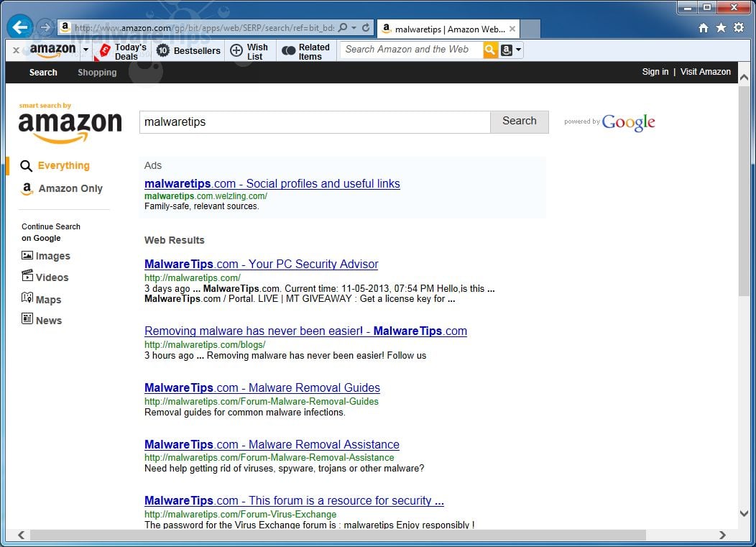Click the Amazon Only 'a' icon
Viewport: 756px width, 547px height.
tap(27, 188)
